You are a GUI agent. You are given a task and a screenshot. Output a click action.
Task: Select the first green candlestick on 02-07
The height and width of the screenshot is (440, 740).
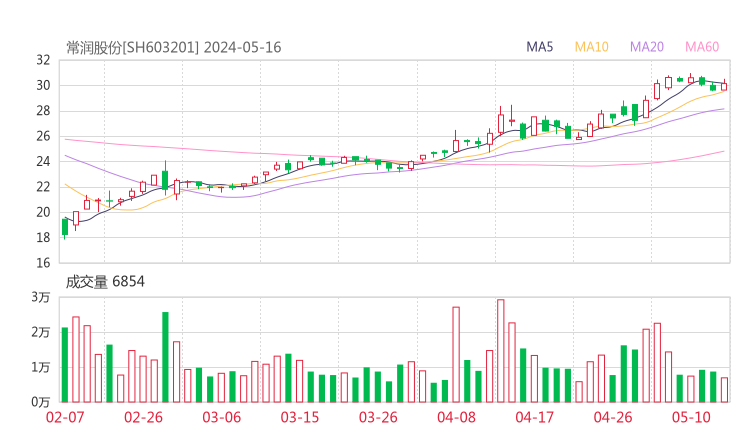(x=65, y=227)
